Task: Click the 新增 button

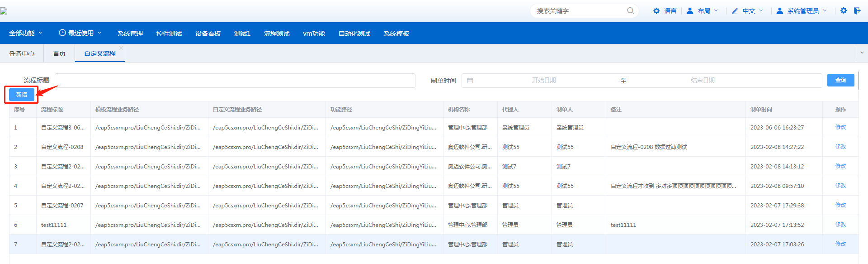Action: [22, 95]
